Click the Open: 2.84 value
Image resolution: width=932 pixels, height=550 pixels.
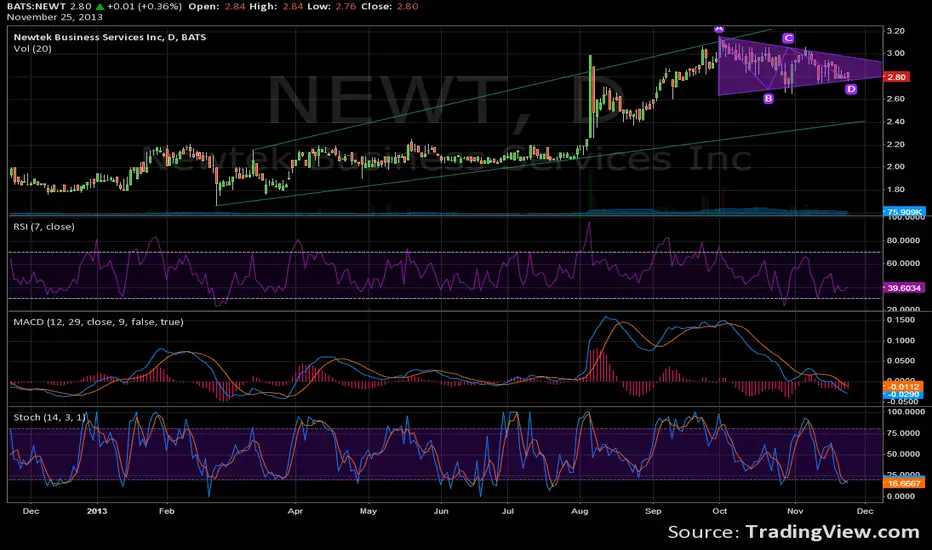click(215, 7)
